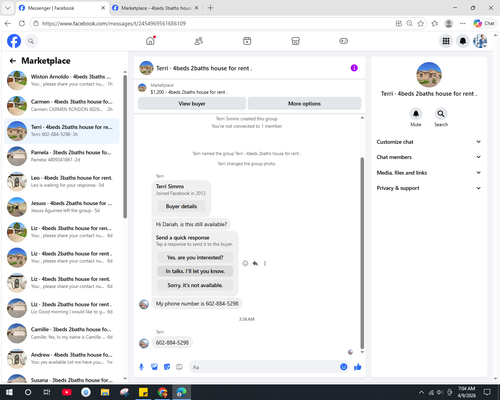Open the browser tab list dropdown
This screenshot has height=400, width=500.
[8, 8]
